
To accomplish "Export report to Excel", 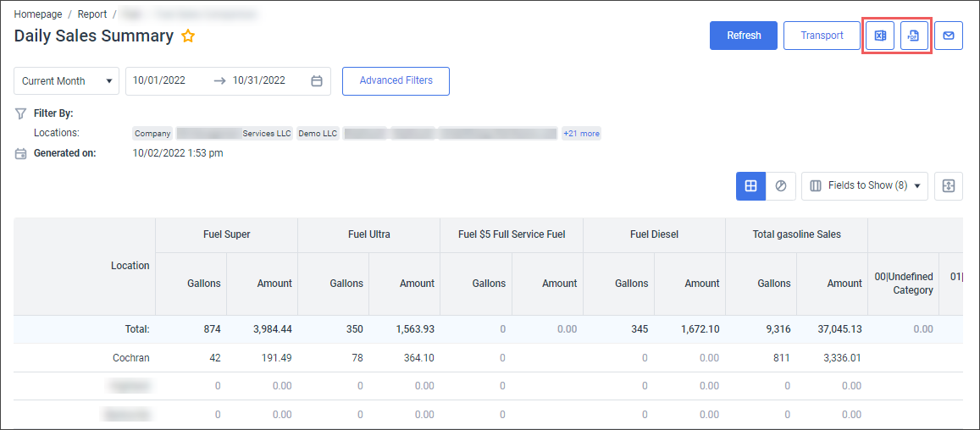I will pyautogui.click(x=880, y=36).
